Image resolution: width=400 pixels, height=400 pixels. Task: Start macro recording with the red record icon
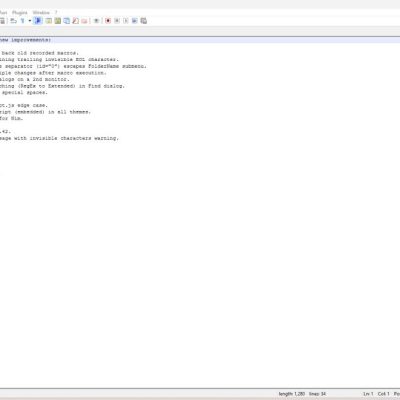click(108, 21)
